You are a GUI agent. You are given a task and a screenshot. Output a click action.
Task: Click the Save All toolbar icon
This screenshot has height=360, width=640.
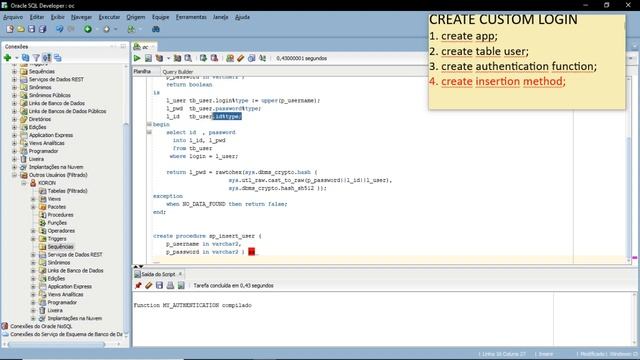(x=42, y=29)
